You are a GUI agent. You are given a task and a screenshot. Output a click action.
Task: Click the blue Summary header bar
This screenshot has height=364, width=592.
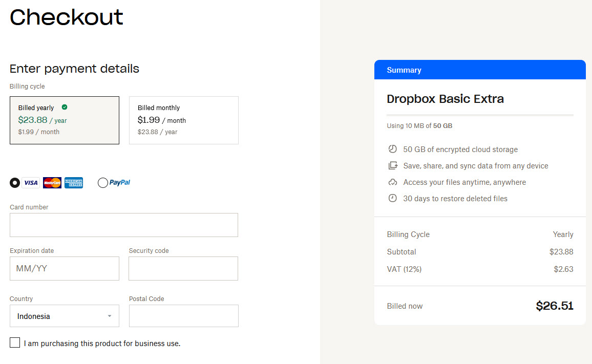point(480,70)
